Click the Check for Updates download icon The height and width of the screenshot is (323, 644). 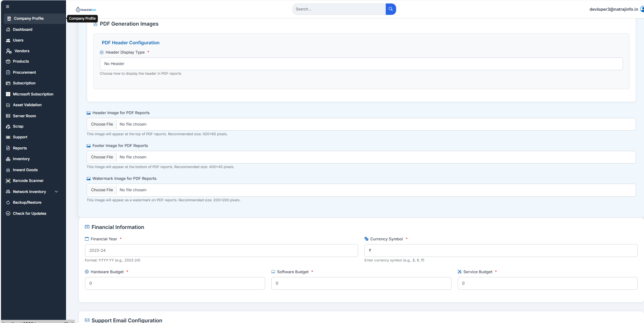coord(8,213)
